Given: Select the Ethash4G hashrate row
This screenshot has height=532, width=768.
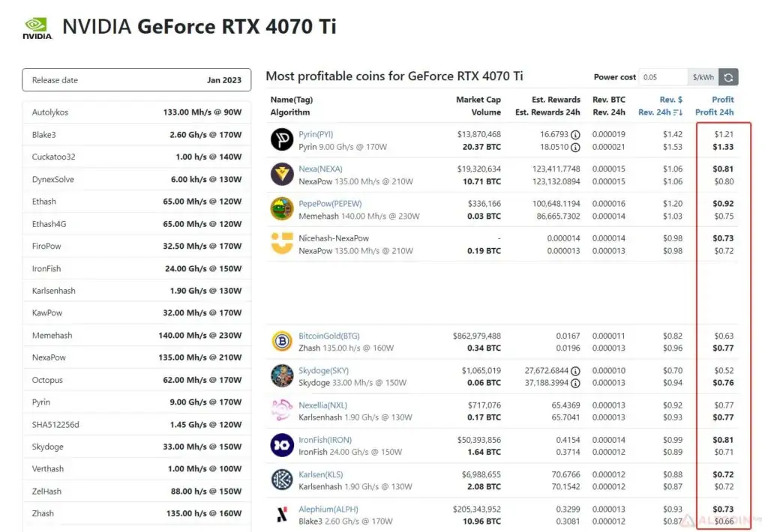Looking at the screenshot, I should pos(136,224).
